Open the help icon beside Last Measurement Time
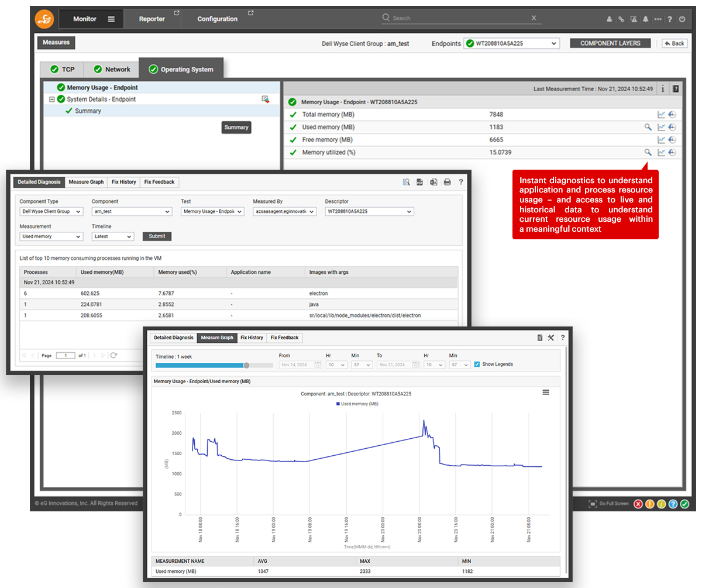Viewport: 702px width, 588px height. point(676,89)
